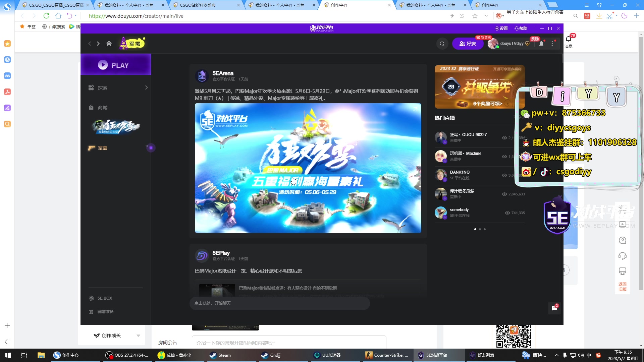Expand the browser address bar dropdown arrow
This screenshot has width=644, height=362.
(486, 16)
